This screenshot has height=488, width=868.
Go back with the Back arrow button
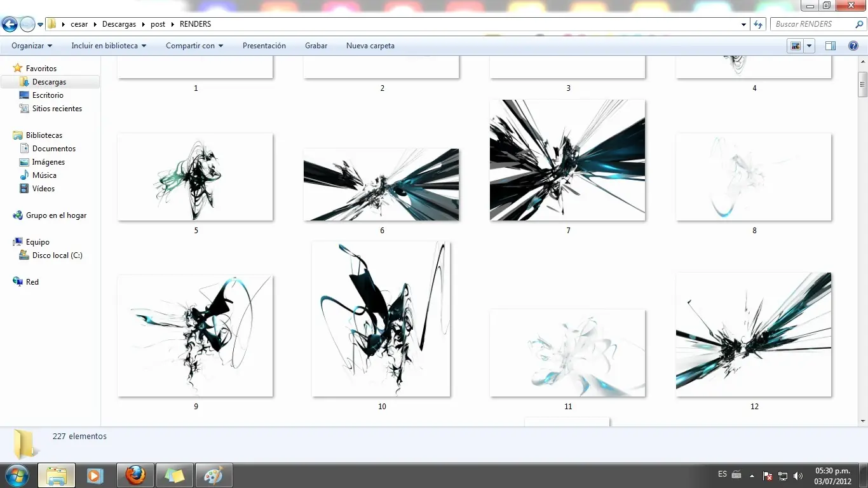10,25
